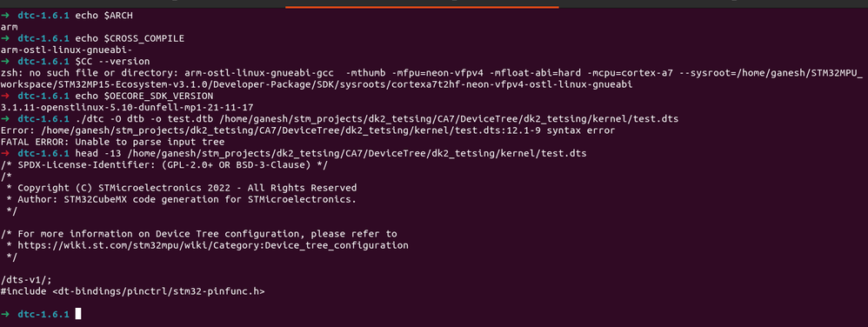This screenshot has height=327, width=868.
Task: Select the active terminal tab with orange underline
Action: pyautogui.click(x=422, y=3)
